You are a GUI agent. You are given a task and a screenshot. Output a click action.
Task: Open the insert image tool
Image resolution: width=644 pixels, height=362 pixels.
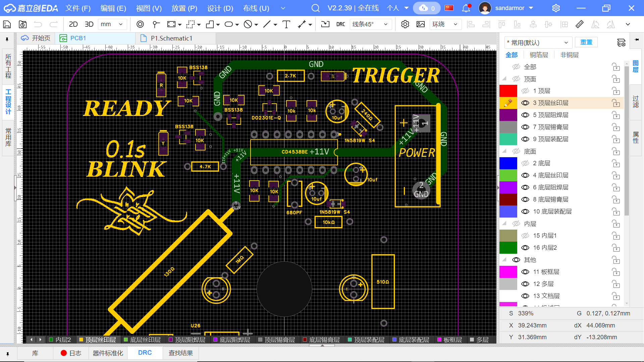(x=420, y=24)
